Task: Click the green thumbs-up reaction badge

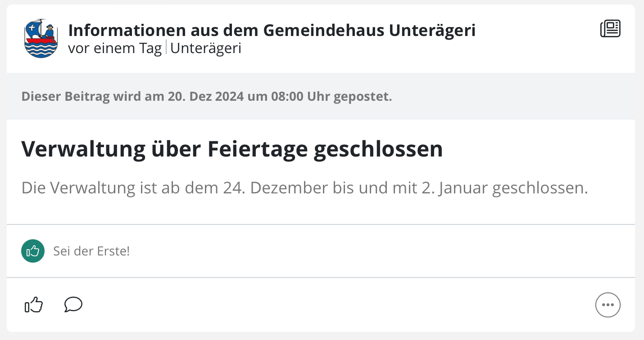Action: (33, 251)
